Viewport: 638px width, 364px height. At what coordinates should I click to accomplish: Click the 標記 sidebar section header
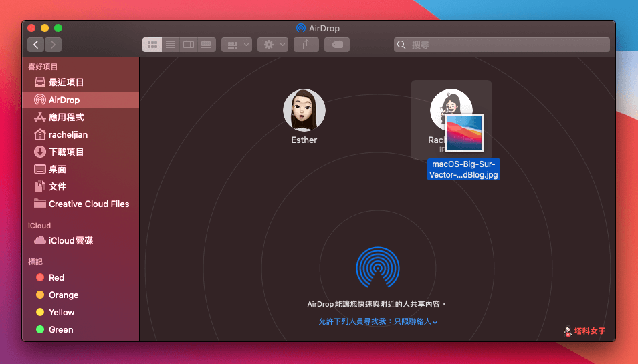click(x=35, y=262)
